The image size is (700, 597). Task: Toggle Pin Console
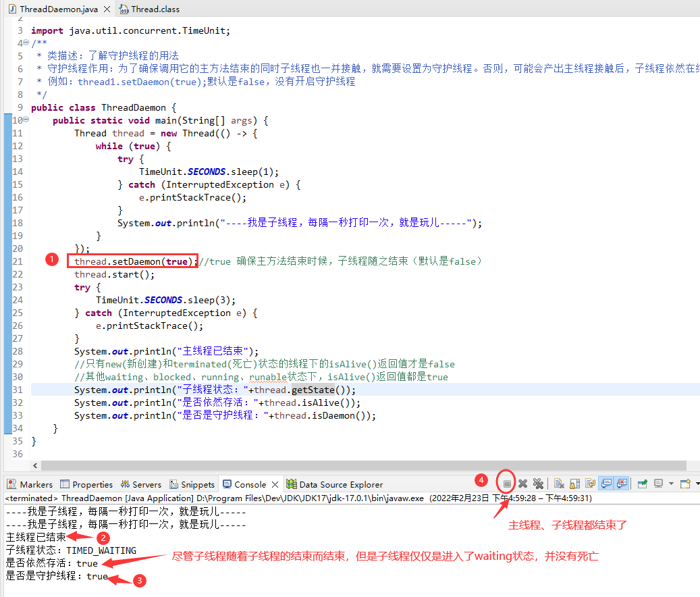tap(641, 484)
